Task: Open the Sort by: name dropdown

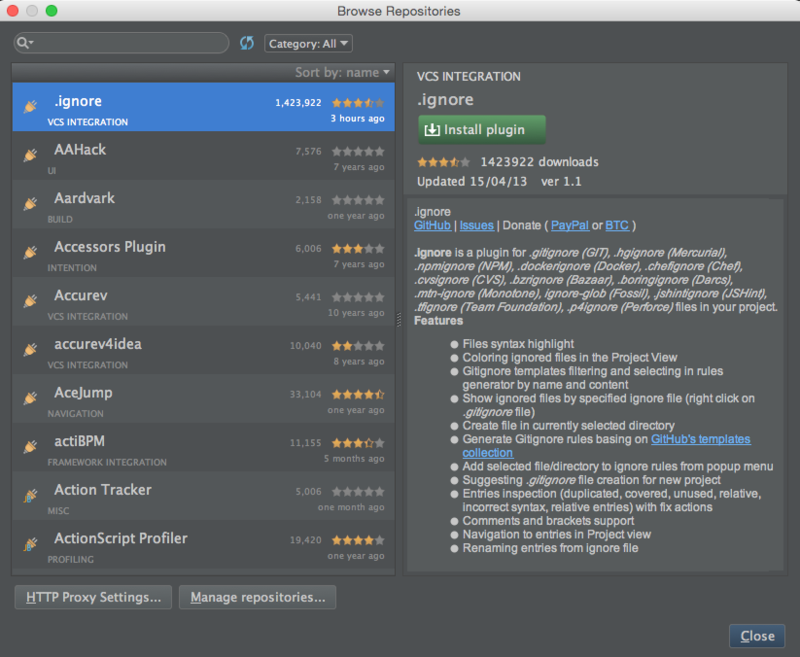Action: coord(342,72)
